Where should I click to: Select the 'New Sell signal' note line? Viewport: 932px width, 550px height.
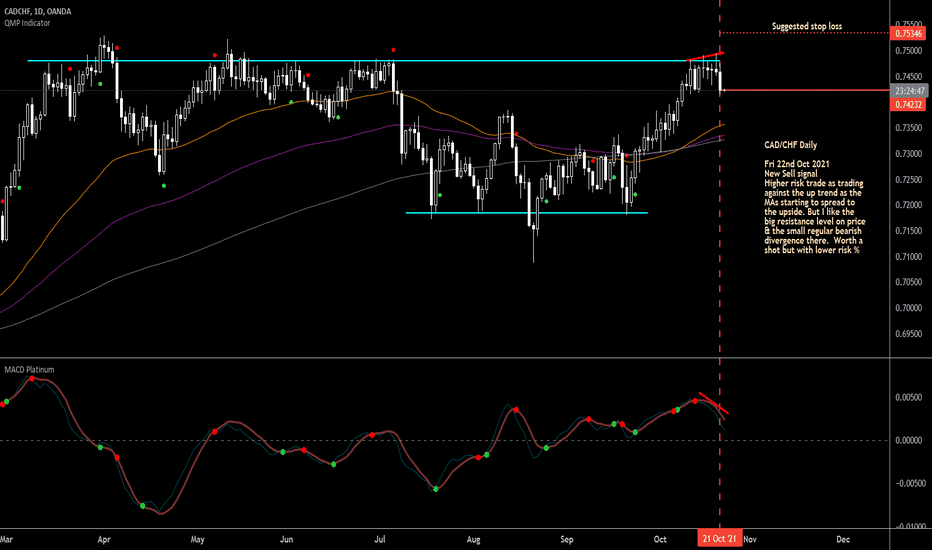pos(791,173)
